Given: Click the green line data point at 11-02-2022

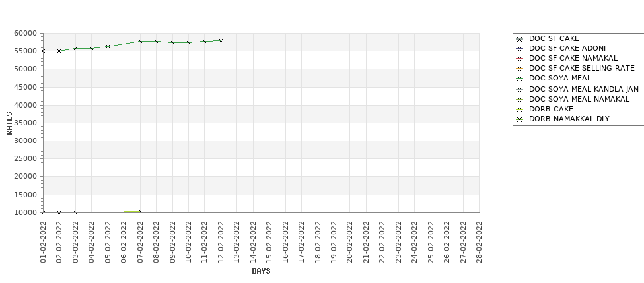Looking at the screenshot, I should [205, 42].
